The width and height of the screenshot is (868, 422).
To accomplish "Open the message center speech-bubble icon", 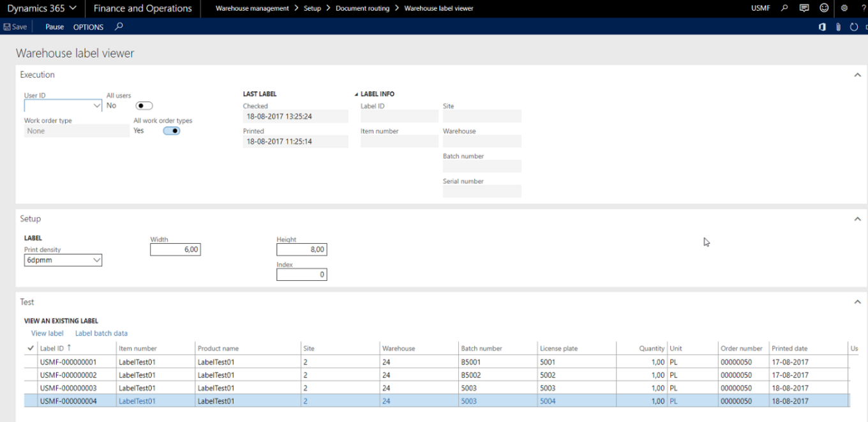I will point(804,8).
